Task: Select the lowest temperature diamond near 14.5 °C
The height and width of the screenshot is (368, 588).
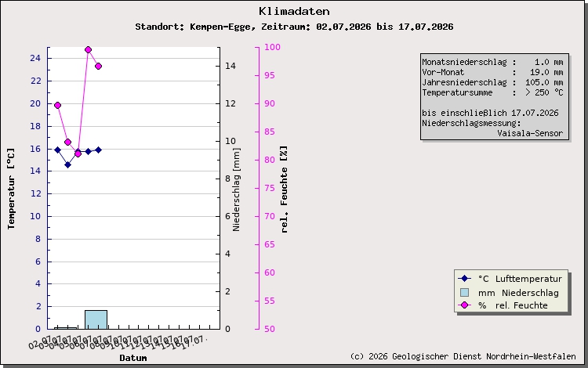Action: coord(68,164)
